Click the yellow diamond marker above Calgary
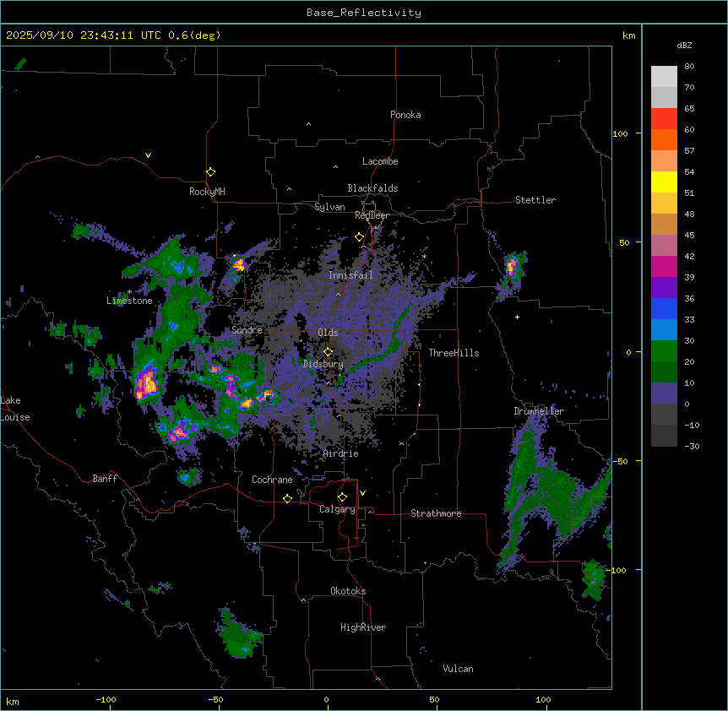 (x=342, y=497)
